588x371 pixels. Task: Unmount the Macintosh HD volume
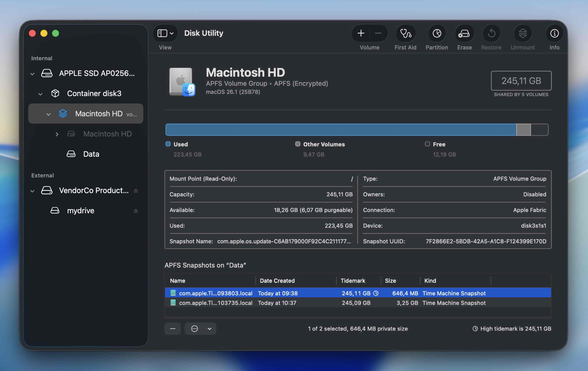point(523,34)
